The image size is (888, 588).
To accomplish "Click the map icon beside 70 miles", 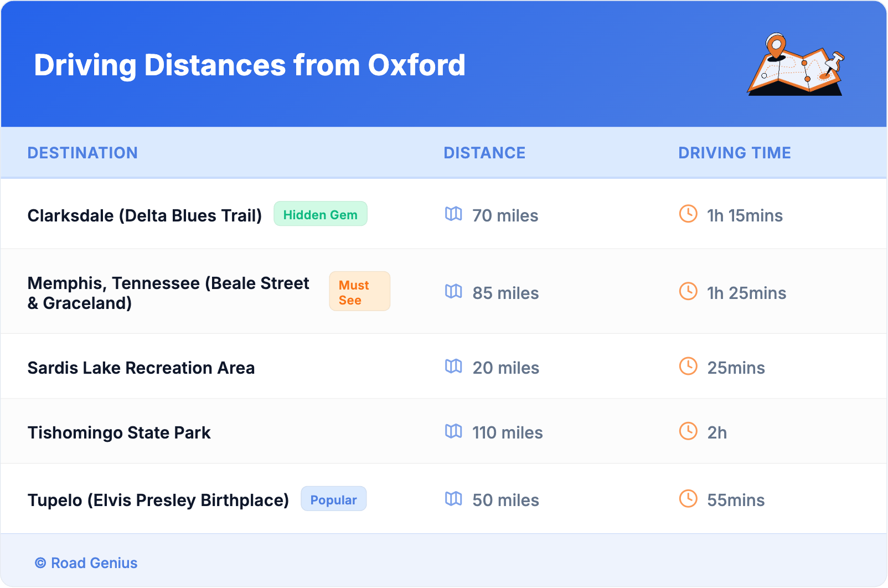I will click(453, 214).
